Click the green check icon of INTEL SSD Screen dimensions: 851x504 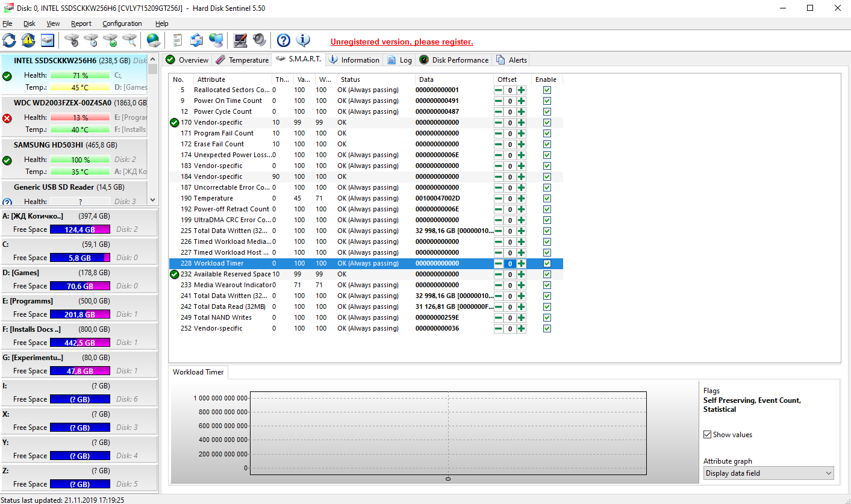tap(7, 76)
